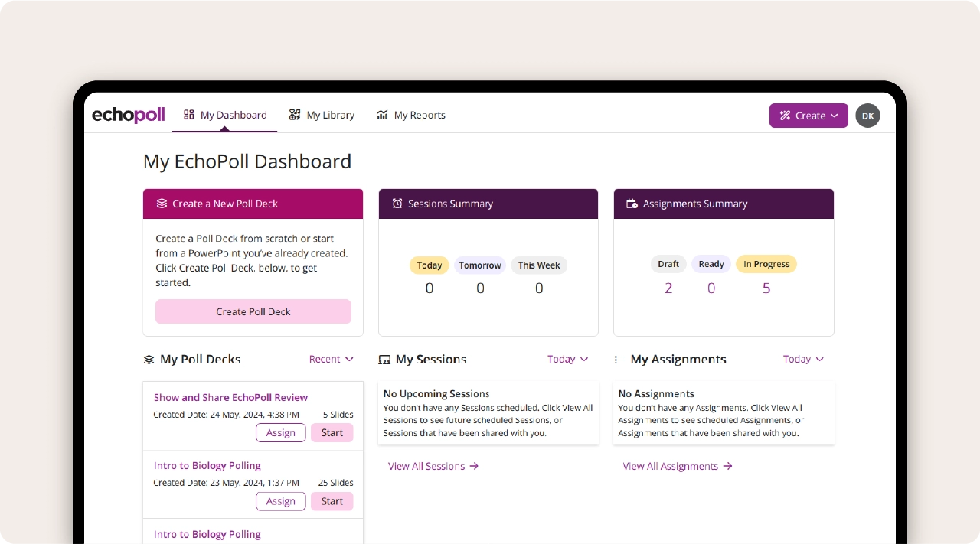
Task: Open the Today dropdown for My Sessions
Action: [567, 359]
